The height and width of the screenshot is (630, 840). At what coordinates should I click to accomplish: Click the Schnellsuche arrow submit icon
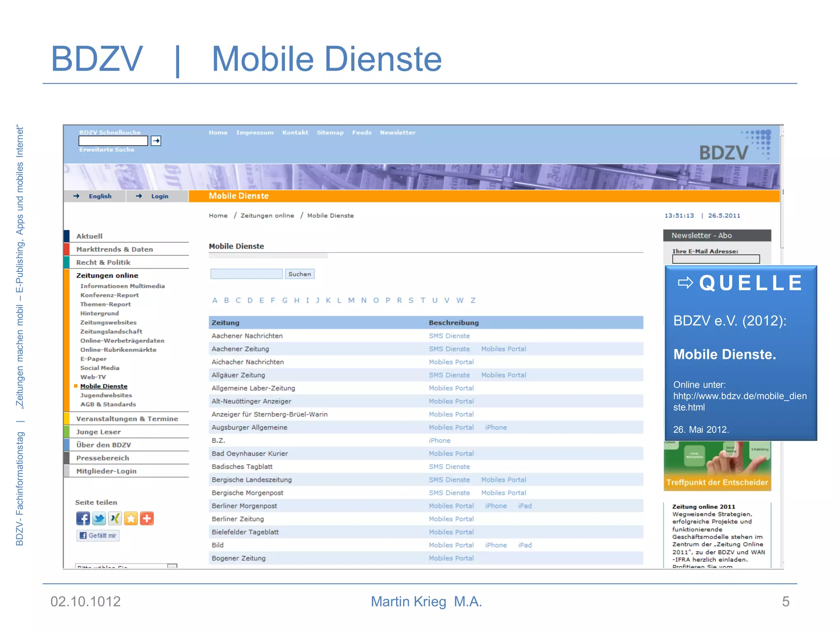(x=156, y=141)
